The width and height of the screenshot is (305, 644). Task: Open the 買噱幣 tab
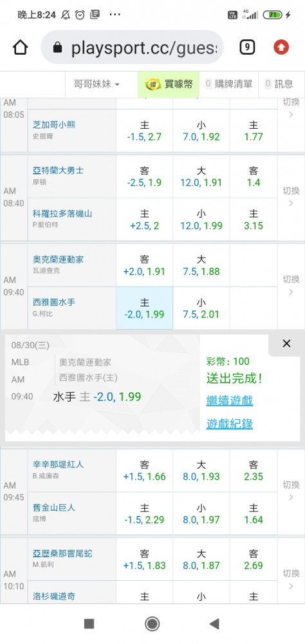[x=169, y=84]
